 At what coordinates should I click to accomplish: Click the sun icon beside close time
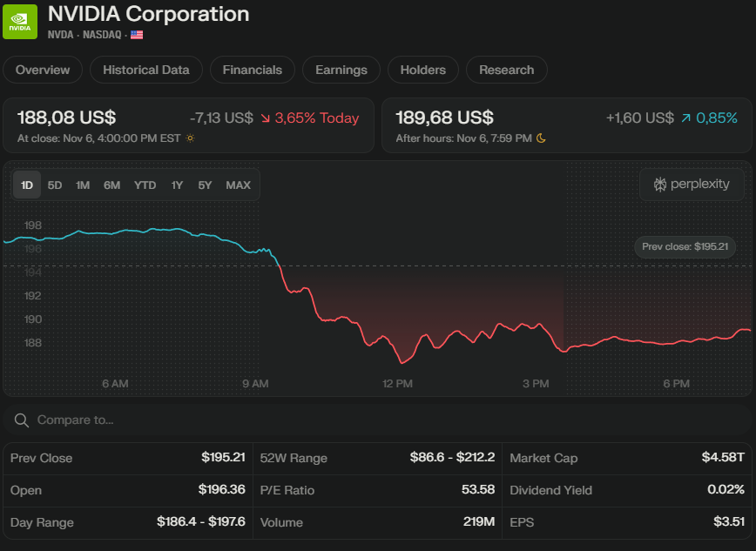(x=191, y=138)
